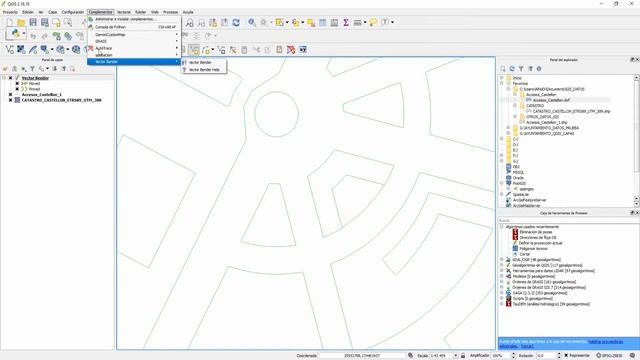Expand the GDAL/OGR geoalgorithms group
The image size is (640, 360).
coord(502,260)
